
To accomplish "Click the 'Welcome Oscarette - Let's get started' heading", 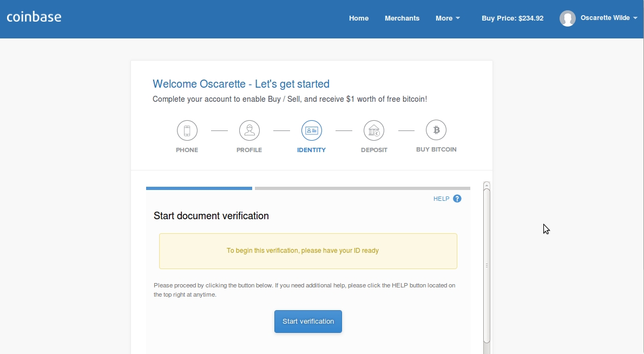I will coord(241,84).
